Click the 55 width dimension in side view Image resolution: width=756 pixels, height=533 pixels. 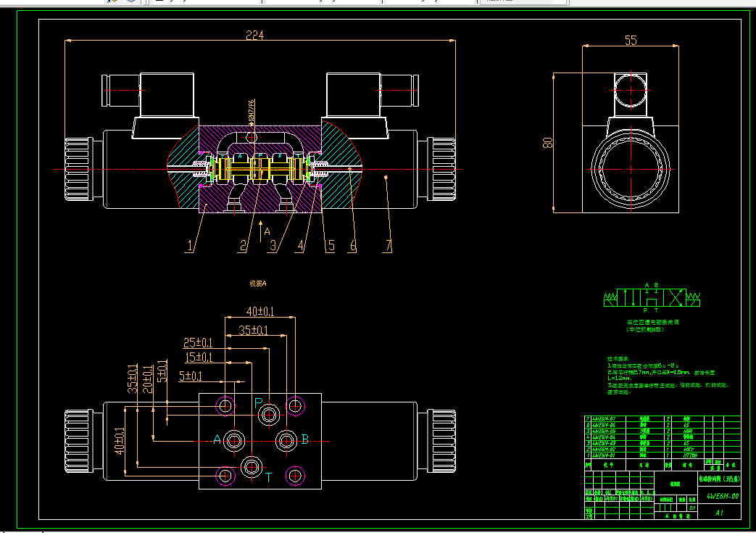point(631,40)
